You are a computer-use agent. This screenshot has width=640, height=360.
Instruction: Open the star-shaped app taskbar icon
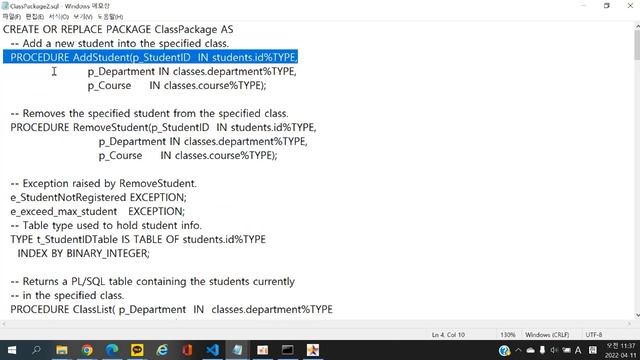313,350
